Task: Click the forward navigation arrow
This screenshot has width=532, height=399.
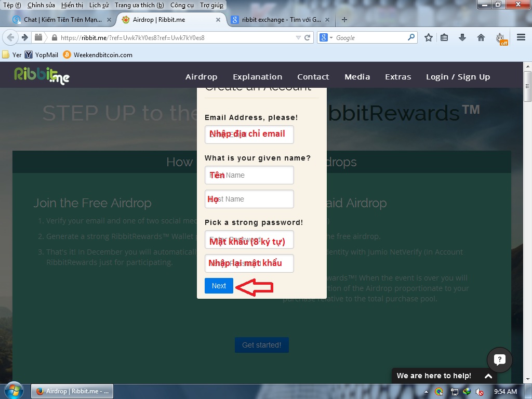Action: (25, 37)
